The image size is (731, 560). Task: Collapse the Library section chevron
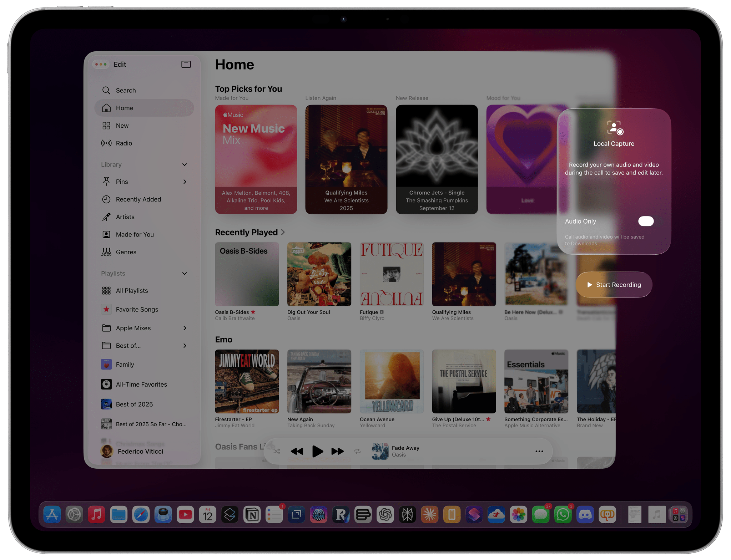tap(185, 164)
